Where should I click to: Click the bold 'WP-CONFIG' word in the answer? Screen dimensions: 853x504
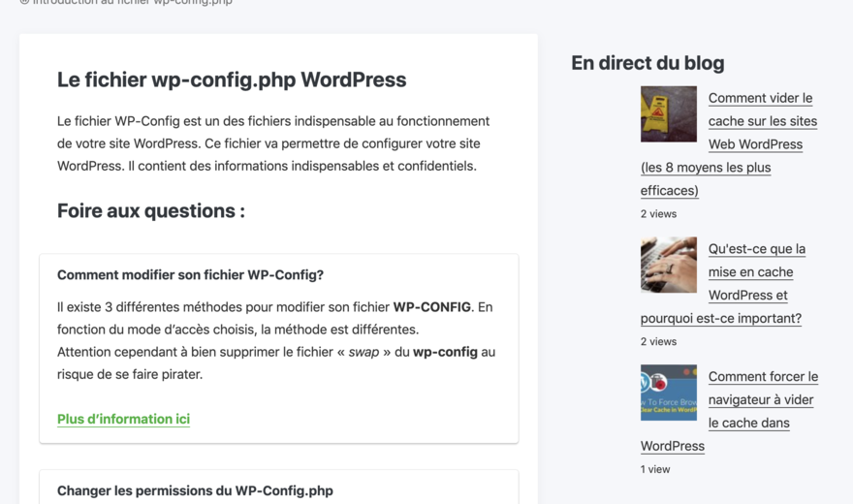coord(432,307)
